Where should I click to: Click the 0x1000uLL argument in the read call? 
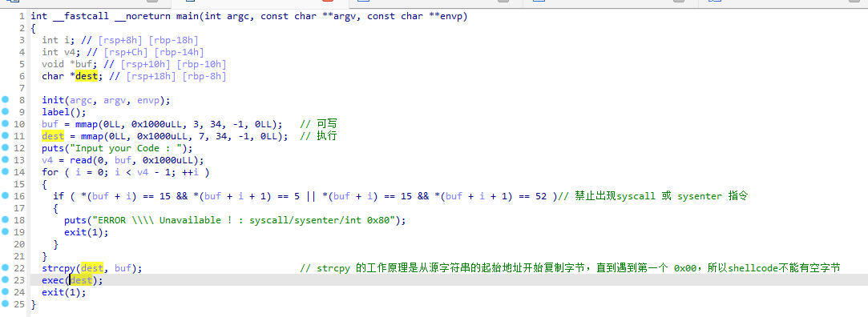[168, 160]
